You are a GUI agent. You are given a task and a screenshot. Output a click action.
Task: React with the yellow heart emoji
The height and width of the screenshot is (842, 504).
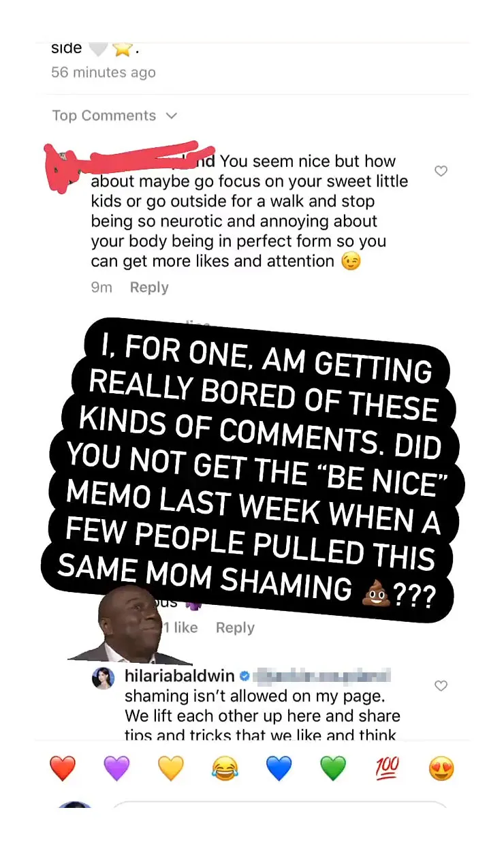(x=170, y=768)
